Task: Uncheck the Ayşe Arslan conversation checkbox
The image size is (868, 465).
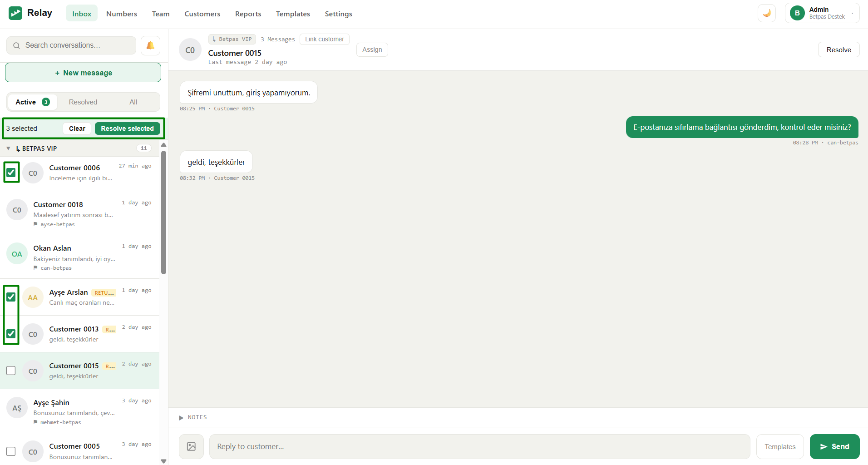Action: click(x=11, y=297)
